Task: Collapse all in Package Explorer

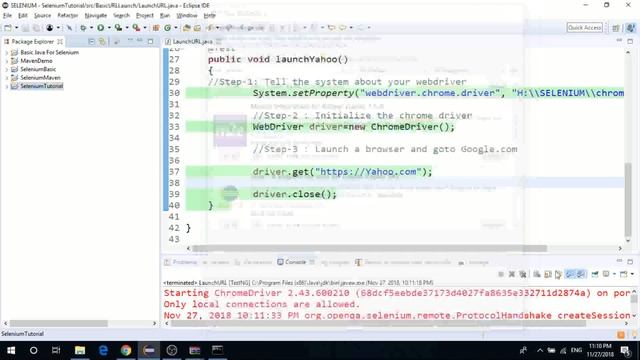Action: (91, 42)
